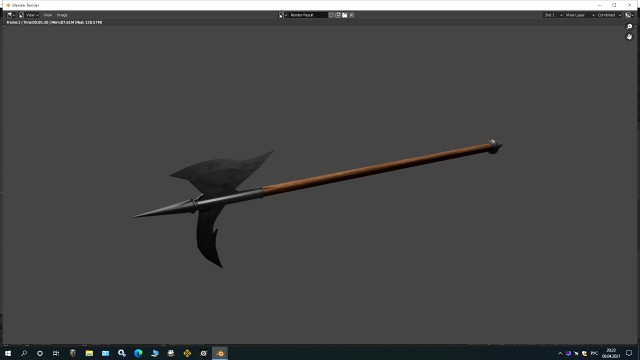This screenshot has height=360, width=640.
Task: Toggle fake user shield for Render Result
Action: (331, 15)
